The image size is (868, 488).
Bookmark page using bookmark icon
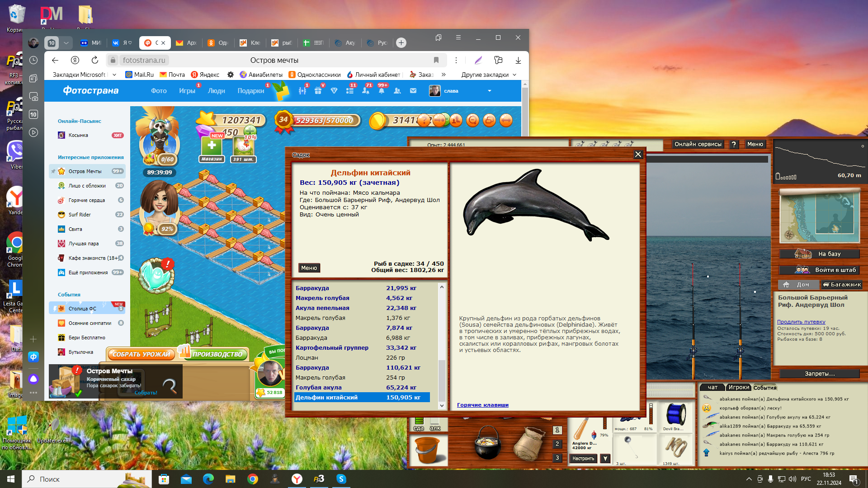pyautogui.click(x=436, y=60)
